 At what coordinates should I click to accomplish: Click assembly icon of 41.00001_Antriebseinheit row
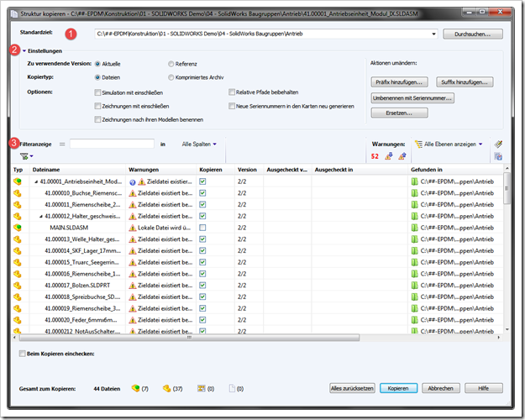[x=18, y=181]
